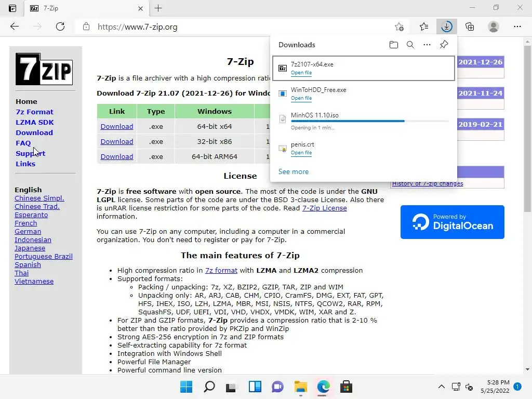
Task: Open LZMA SDK sidebar link
Action: (x=35, y=122)
